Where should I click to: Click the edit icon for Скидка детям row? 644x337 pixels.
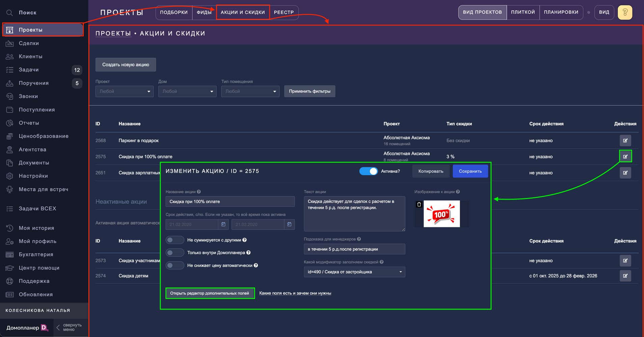pos(625,276)
